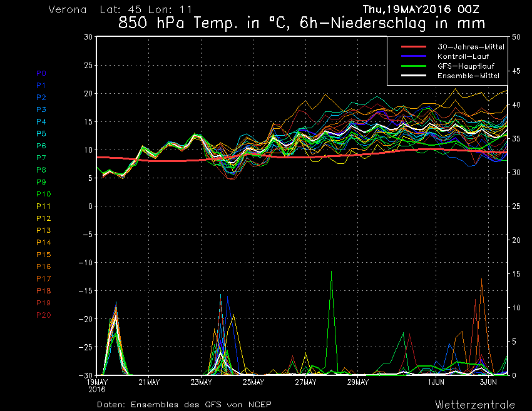
Task: Select ensemble member label P17
Action: tap(43, 279)
